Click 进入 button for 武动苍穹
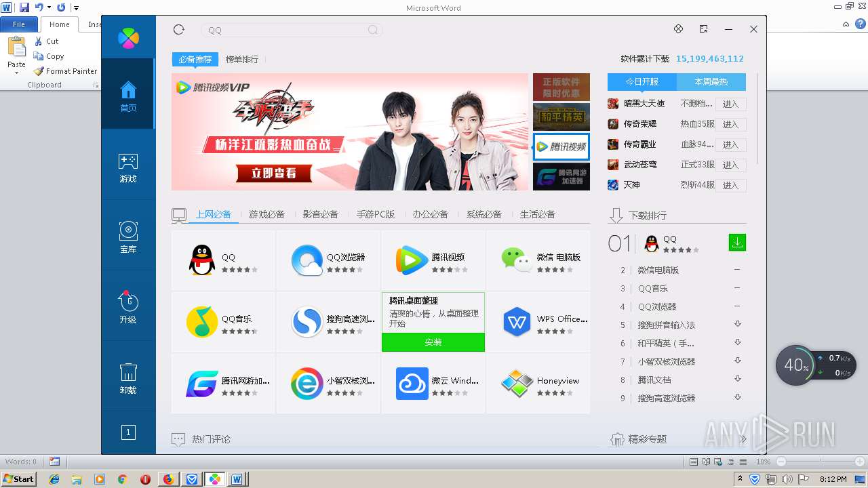 click(x=730, y=165)
